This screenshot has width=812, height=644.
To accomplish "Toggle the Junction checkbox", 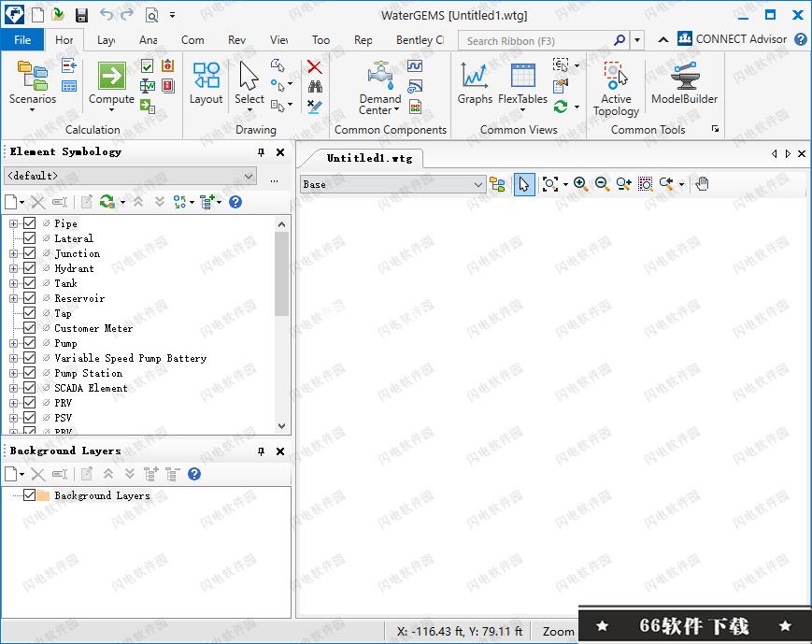I will [30, 253].
